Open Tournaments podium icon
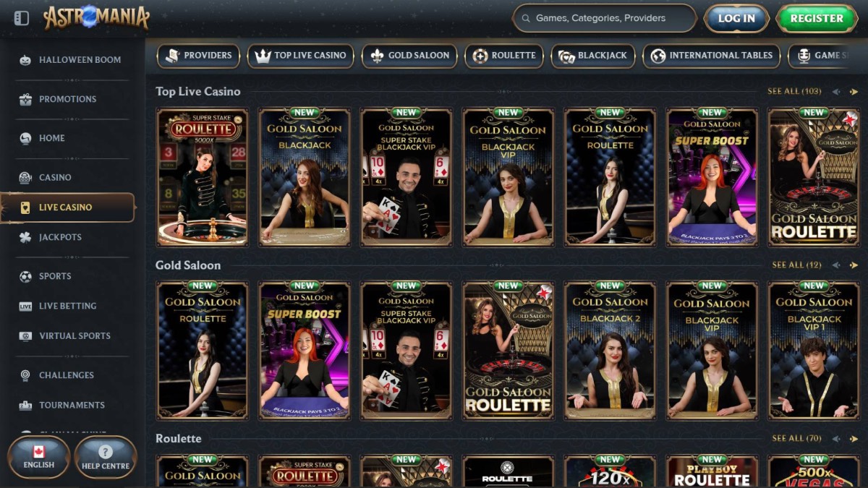This screenshot has width=868, height=488. pyautogui.click(x=25, y=406)
